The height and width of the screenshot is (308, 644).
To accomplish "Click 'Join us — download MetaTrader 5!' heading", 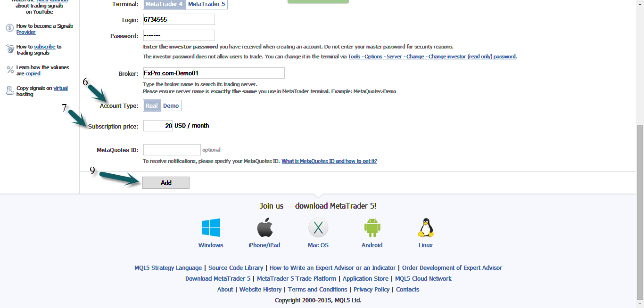I will tap(318, 206).
